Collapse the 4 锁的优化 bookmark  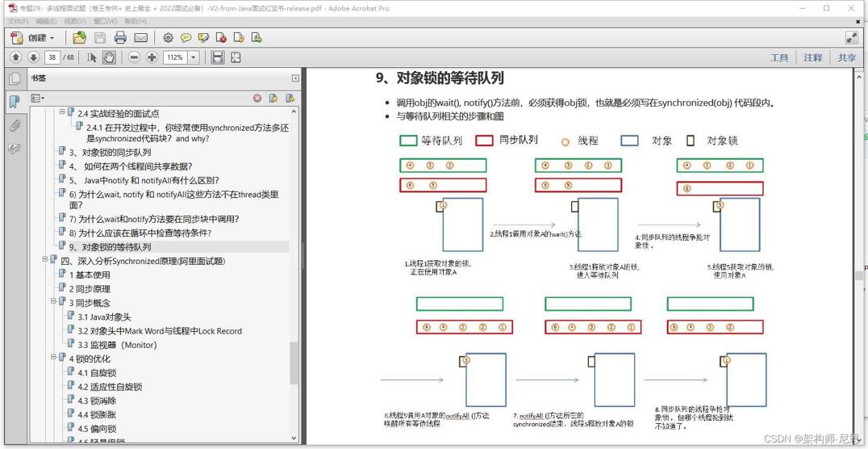54,357
